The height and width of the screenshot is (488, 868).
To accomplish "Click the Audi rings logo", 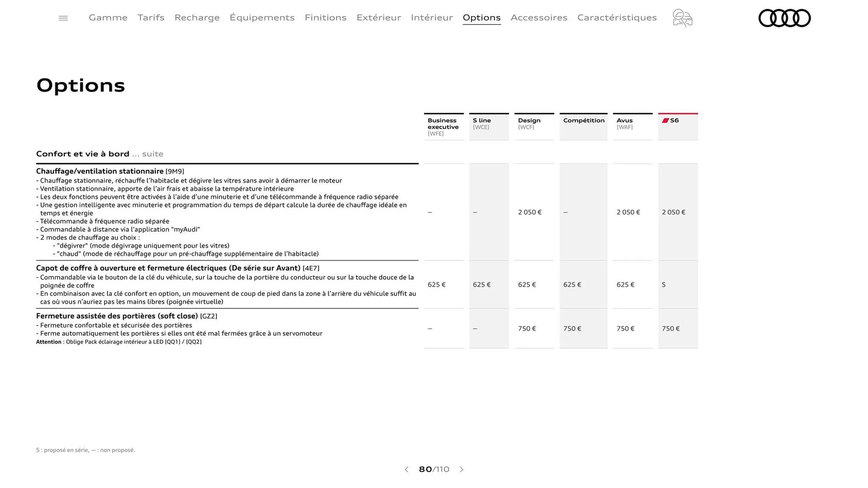I will pos(784,18).
